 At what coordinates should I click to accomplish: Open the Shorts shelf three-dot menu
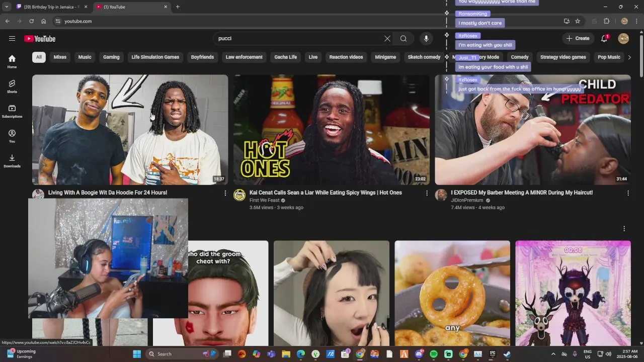(624, 229)
